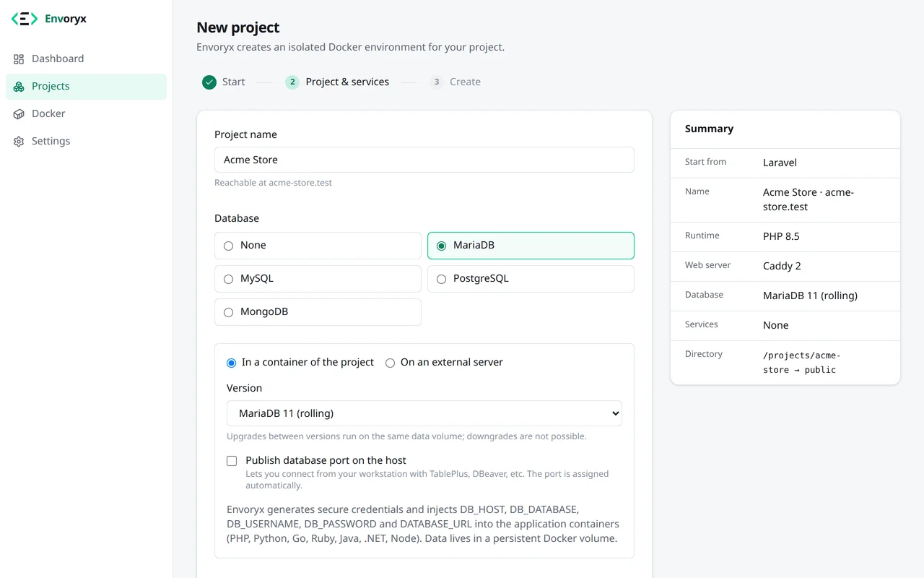The image size is (924, 578).
Task: Click 'MariaDB 11 (rolling)' in Summary
Action: (x=810, y=296)
